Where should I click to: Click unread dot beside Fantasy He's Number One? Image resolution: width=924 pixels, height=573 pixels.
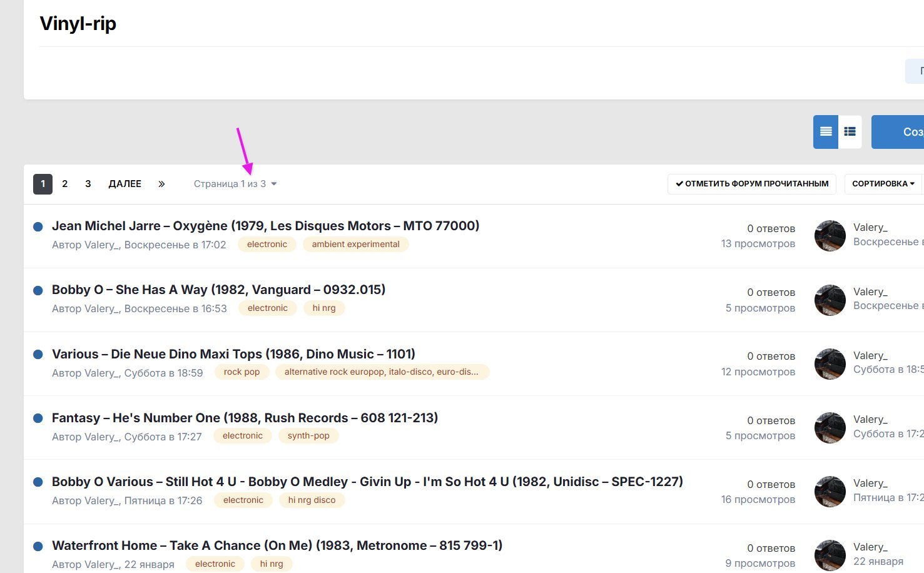[38, 418]
